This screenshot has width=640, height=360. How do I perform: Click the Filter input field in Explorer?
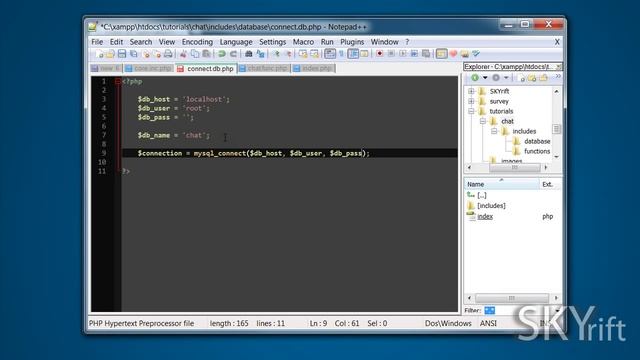tap(518, 311)
